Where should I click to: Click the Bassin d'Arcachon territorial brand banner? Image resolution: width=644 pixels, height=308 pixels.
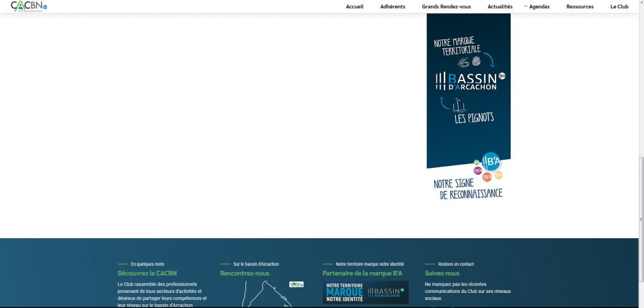pos(469,107)
